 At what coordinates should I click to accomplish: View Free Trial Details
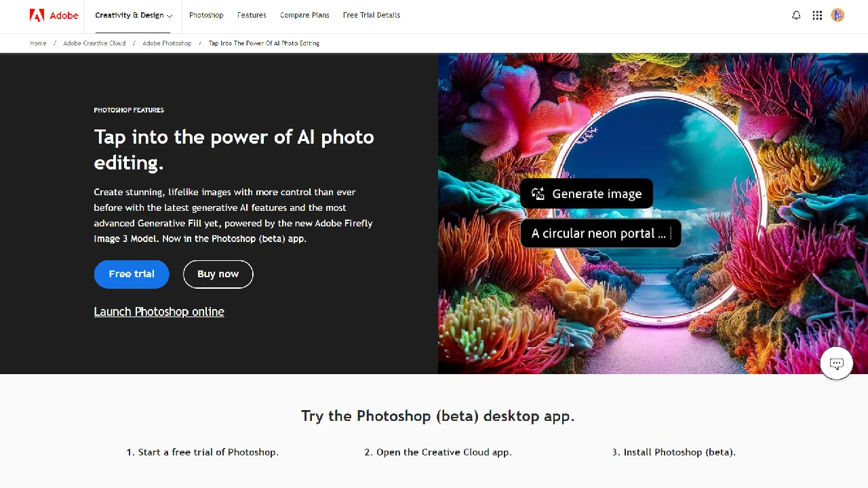(372, 15)
